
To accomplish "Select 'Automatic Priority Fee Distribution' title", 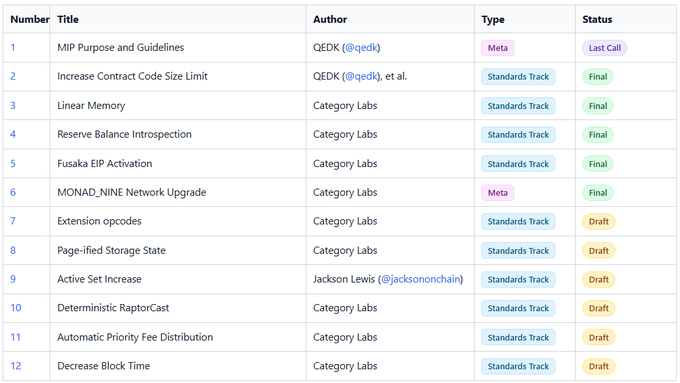I will 135,337.
